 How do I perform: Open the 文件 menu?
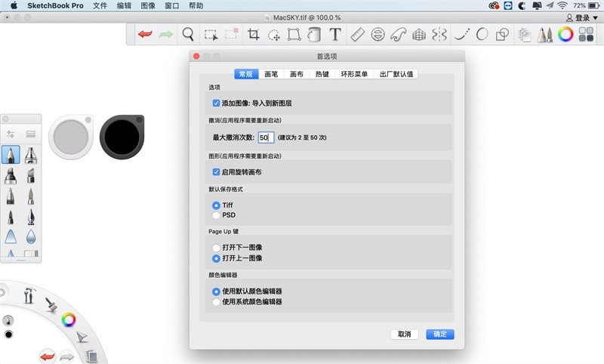click(100, 5)
